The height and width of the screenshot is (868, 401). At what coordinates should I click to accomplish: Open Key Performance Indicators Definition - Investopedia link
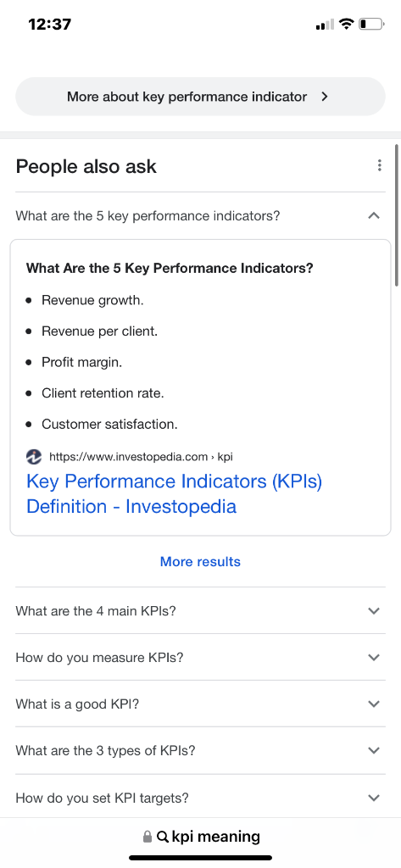coord(174,494)
